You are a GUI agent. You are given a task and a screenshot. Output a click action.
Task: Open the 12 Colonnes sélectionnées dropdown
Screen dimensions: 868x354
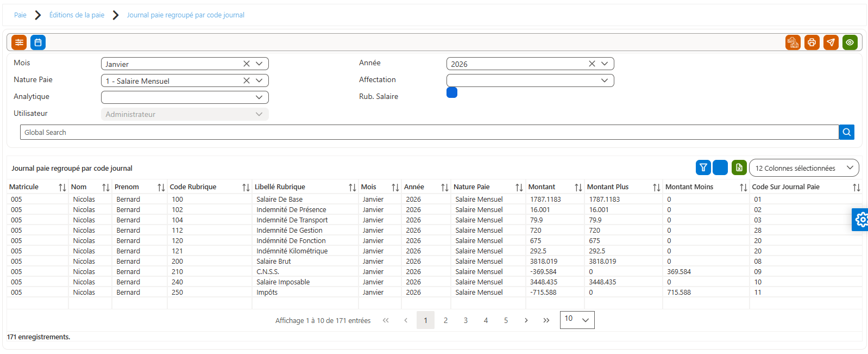coord(804,168)
